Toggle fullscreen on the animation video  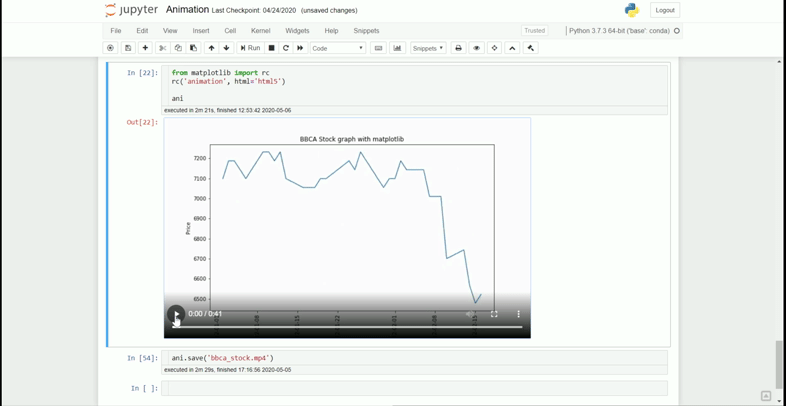(494, 314)
